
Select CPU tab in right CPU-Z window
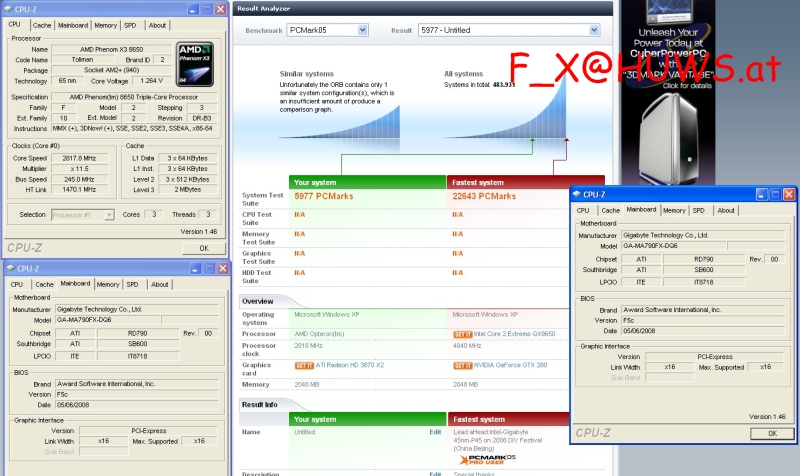(x=583, y=210)
